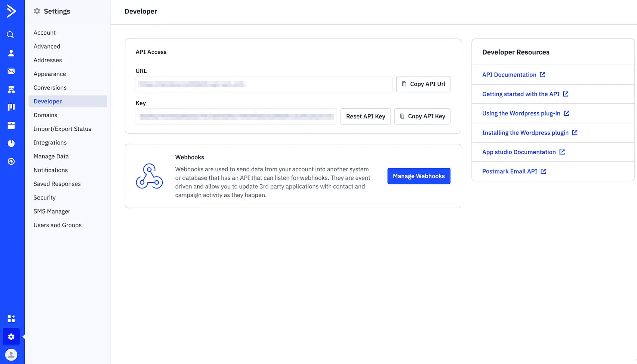Viewport: 637px width, 364px height.
Task: Select Notifications in the Settings menu
Action: (50, 170)
